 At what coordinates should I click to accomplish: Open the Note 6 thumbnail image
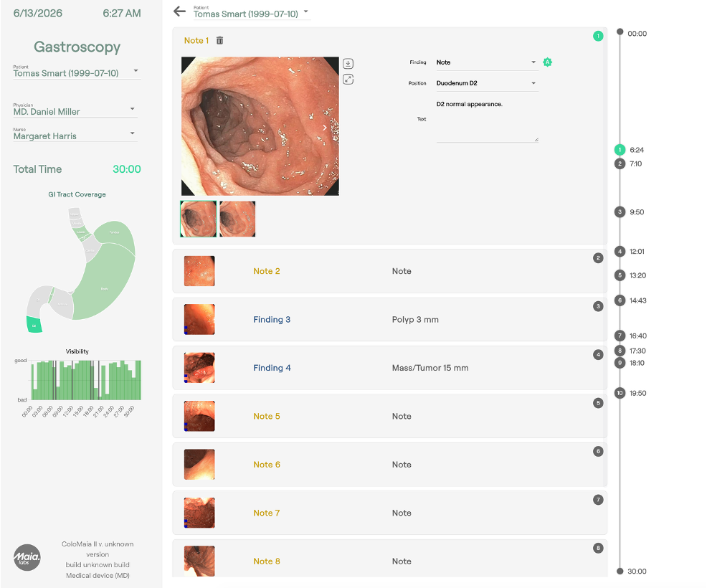tap(199, 465)
